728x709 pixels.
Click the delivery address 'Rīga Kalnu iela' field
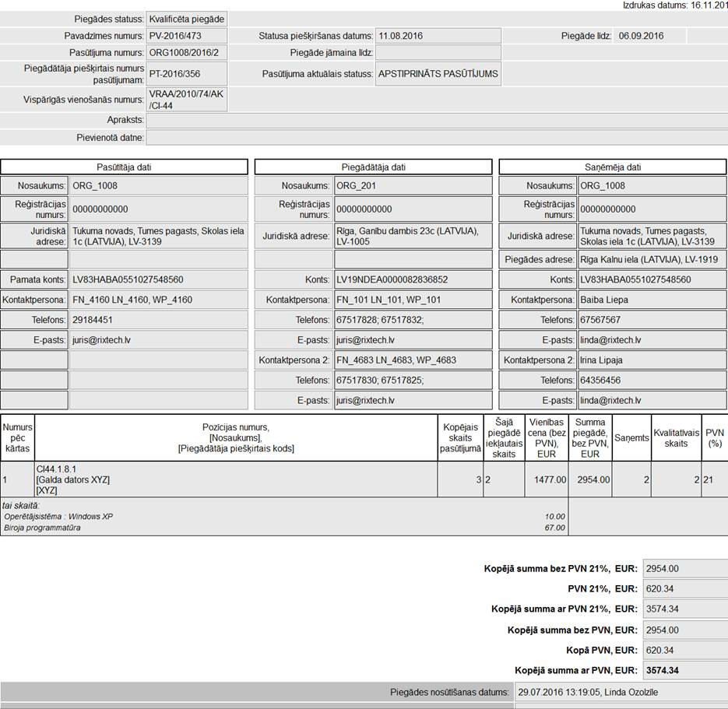click(652, 259)
